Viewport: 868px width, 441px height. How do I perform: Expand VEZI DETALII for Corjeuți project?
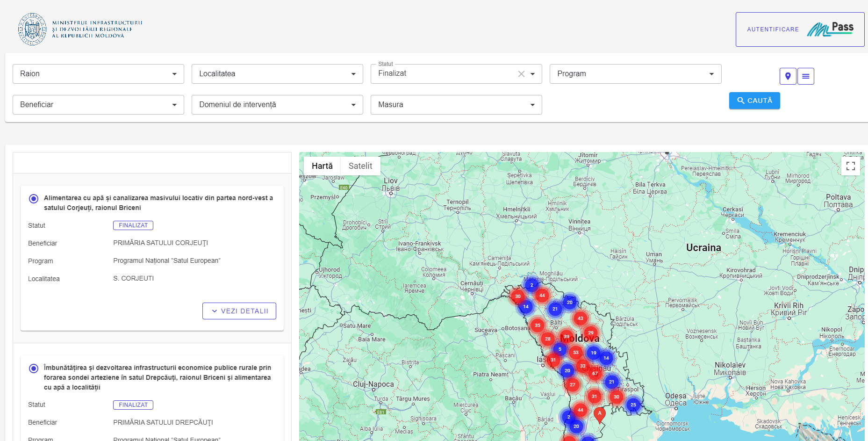(x=239, y=311)
